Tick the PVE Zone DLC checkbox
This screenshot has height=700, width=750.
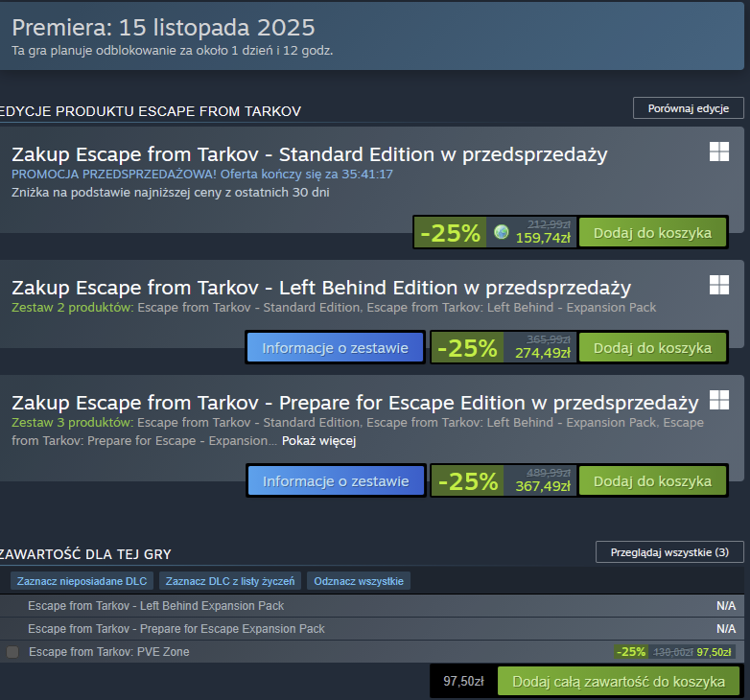click(12, 652)
